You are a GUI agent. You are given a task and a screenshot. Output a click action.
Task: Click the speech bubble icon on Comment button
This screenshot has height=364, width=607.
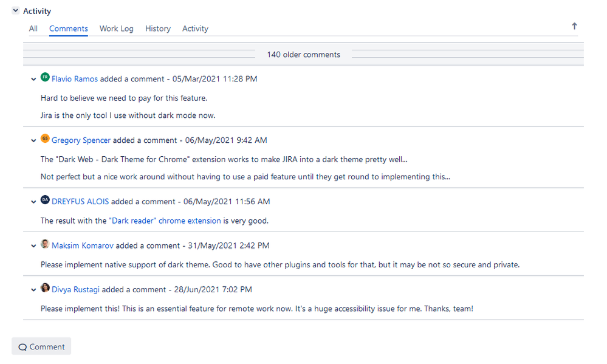22,346
